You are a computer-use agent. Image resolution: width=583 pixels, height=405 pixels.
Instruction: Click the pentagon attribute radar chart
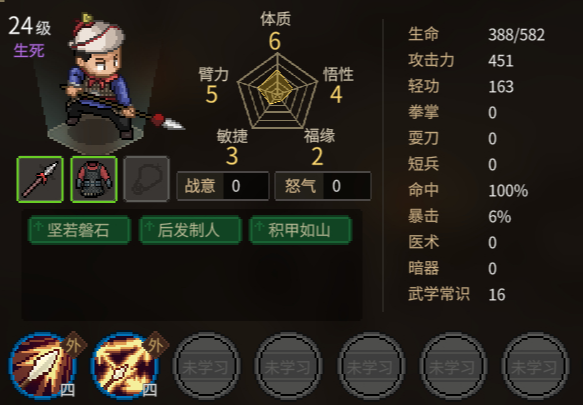[277, 91]
